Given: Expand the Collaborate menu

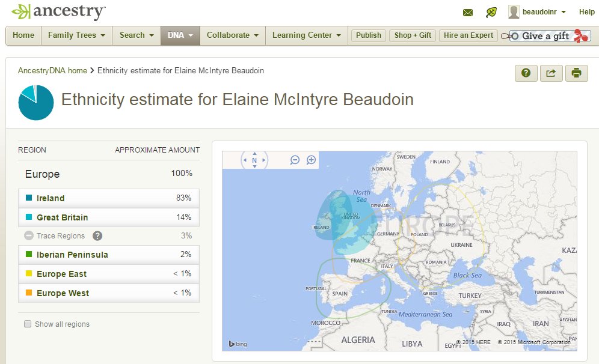Looking at the screenshot, I should click(x=233, y=35).
